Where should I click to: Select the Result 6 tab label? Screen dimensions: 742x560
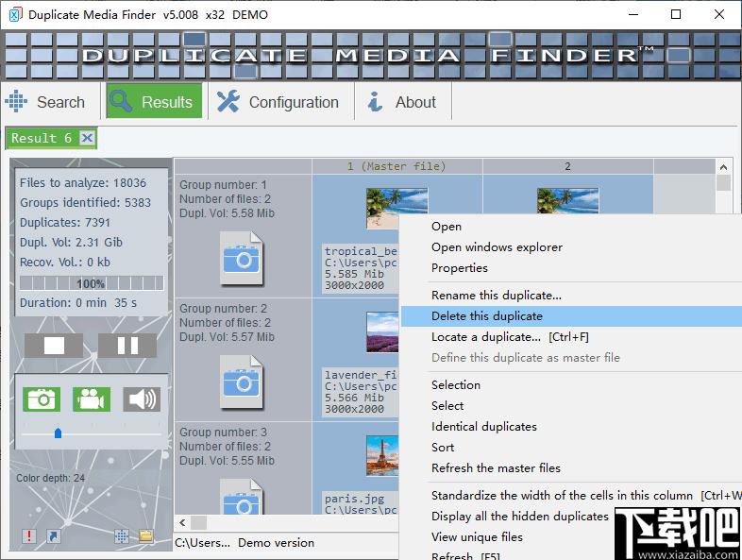(42, 138)
